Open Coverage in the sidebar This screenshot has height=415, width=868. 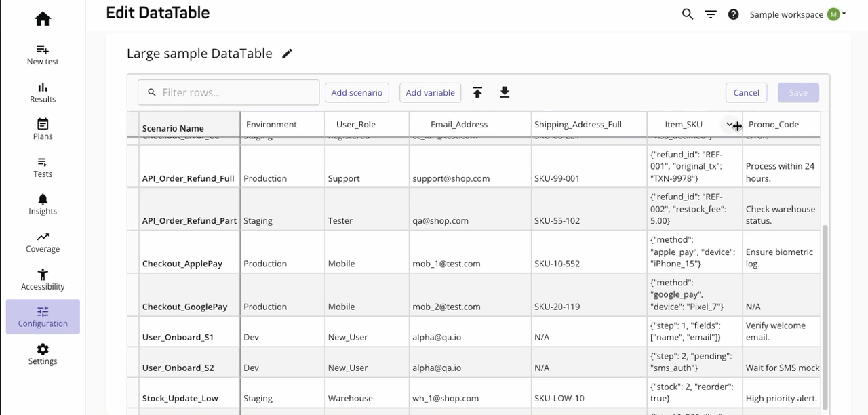pos(42,242)
